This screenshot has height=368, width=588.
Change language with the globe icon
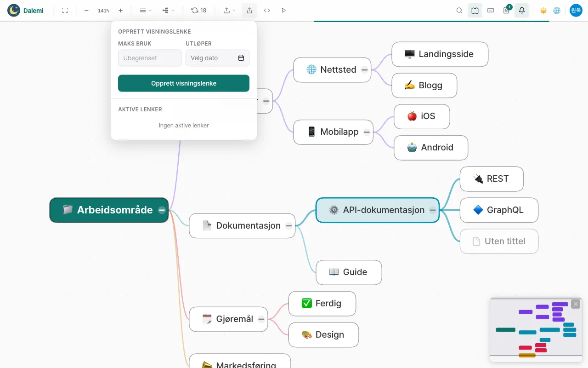[557, 10]
